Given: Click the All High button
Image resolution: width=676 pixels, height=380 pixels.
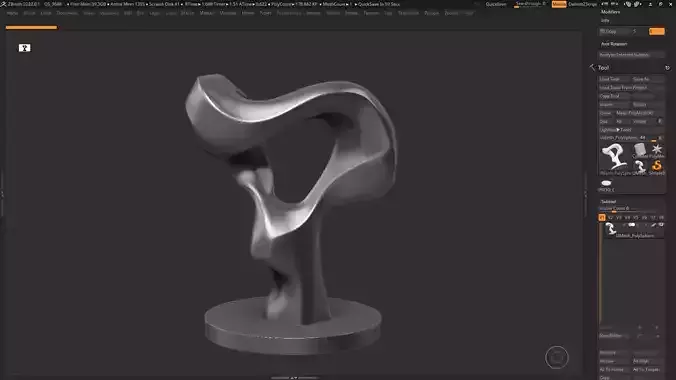Looking at the screenshot, I should (648, 361).
